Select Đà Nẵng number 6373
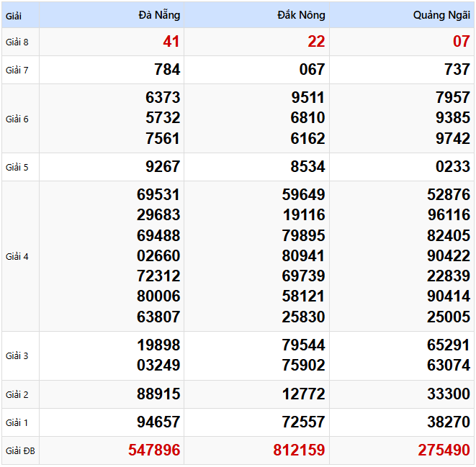The height and width of the screenshot is (467, 476). [x=163, y=98]
